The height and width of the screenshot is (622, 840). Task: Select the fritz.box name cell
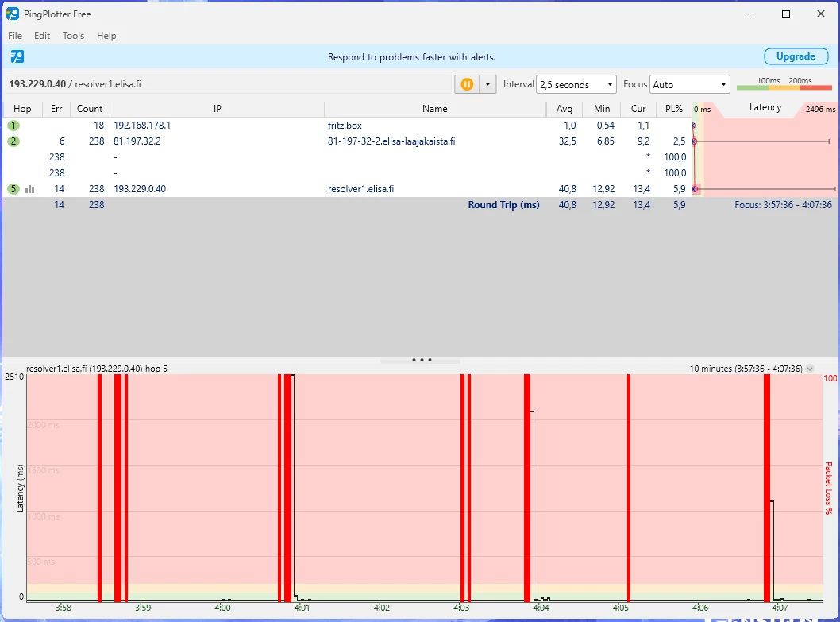(x=345, y=126)
